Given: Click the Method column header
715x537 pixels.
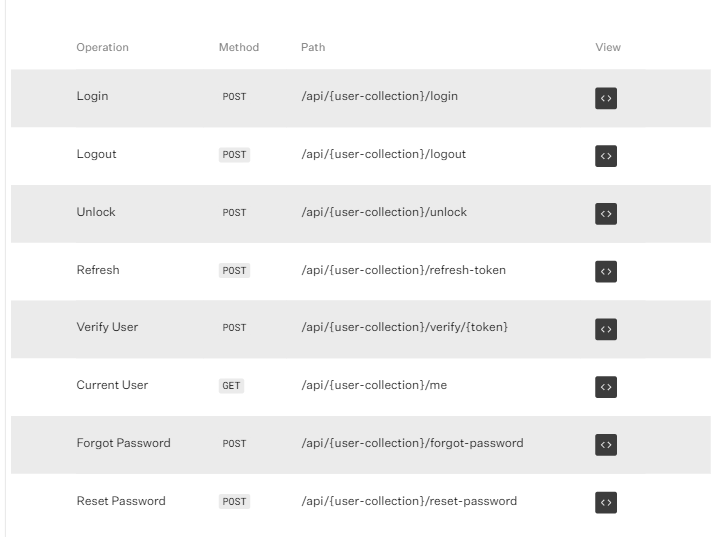Looking at the screenshot, I should tap(238, 47).
